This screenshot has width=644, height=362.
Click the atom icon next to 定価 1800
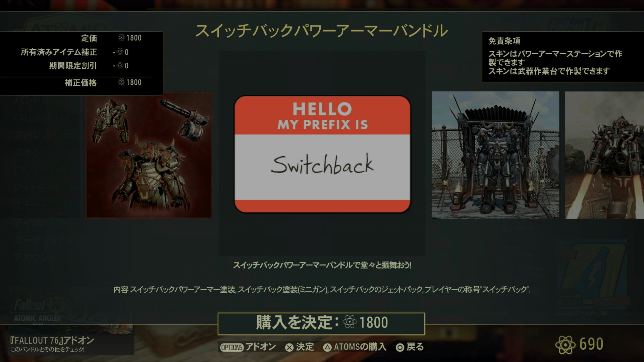coord(121,38)
